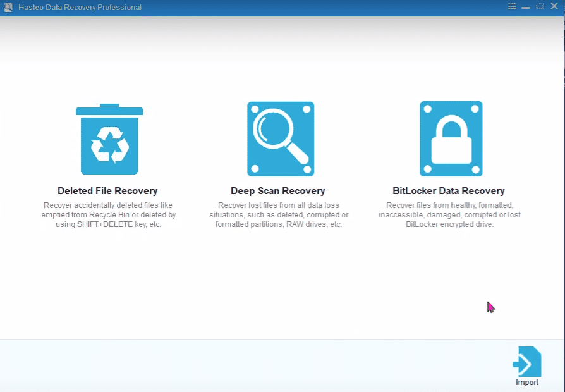This screenshot has width=565, height=392.
Task: Click the Deleted File Recovery recycle bin icon
Action: click(x=109, y=139)
